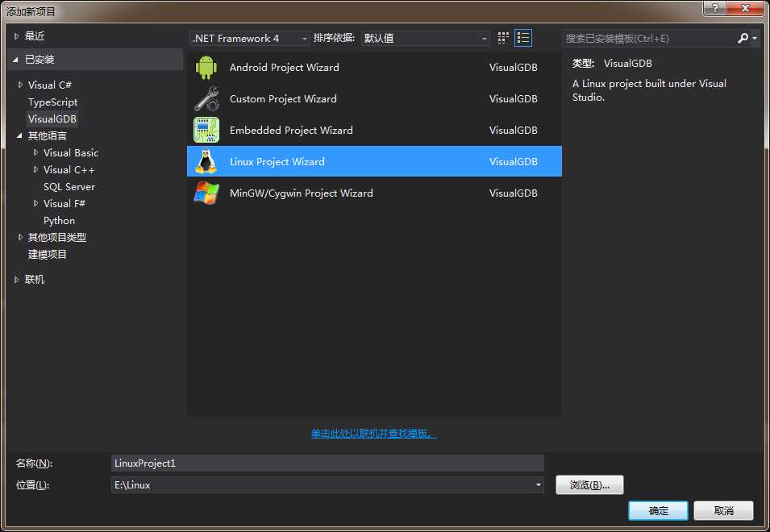Click the MinGW/Cygwin Windows flag icon
Screen dimensions: 770x532
tap(206, 193)
